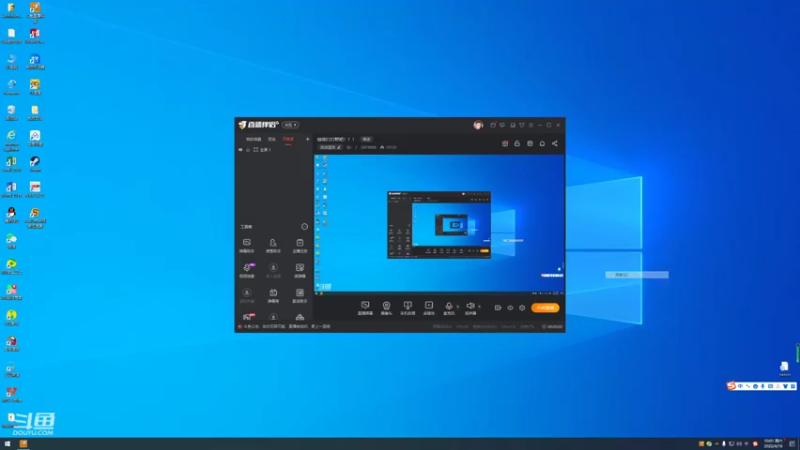Screen dimensions: 800x450
Task: Click the greyed download tool in toolbox second row
Action: coord(273,270)
